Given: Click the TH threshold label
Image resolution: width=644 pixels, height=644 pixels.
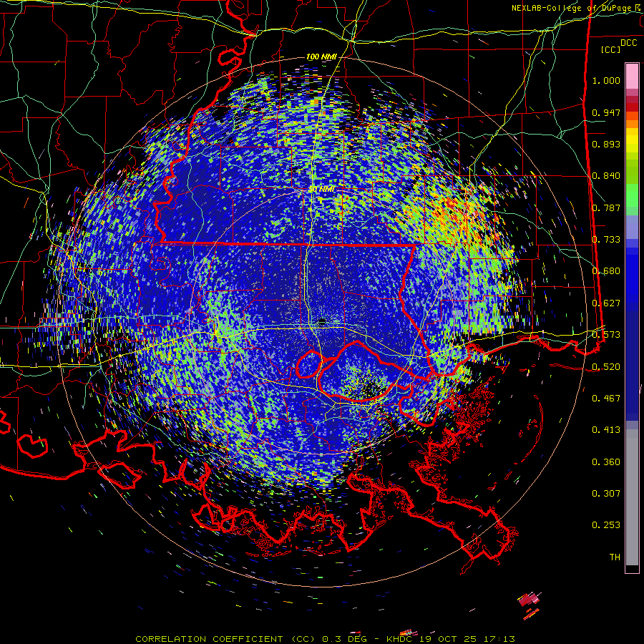Looking at the screenshot, I should pos(615,557).
